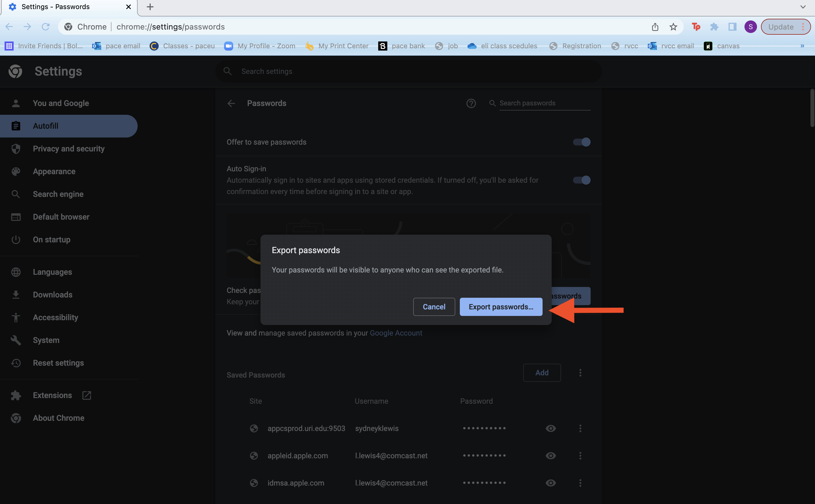Click the page vertical scrollbar

coord(812,108)
